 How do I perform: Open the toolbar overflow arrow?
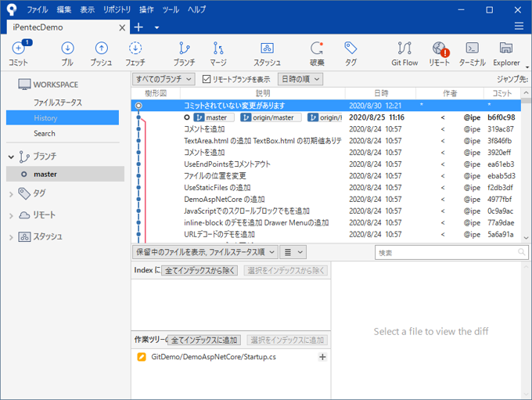[x=527, y=67]
